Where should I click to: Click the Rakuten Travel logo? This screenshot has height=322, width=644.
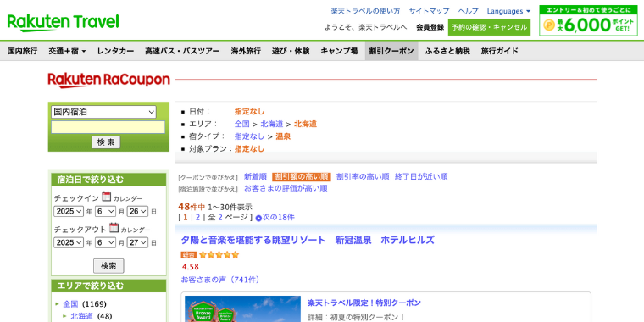[x=63, y=23]
